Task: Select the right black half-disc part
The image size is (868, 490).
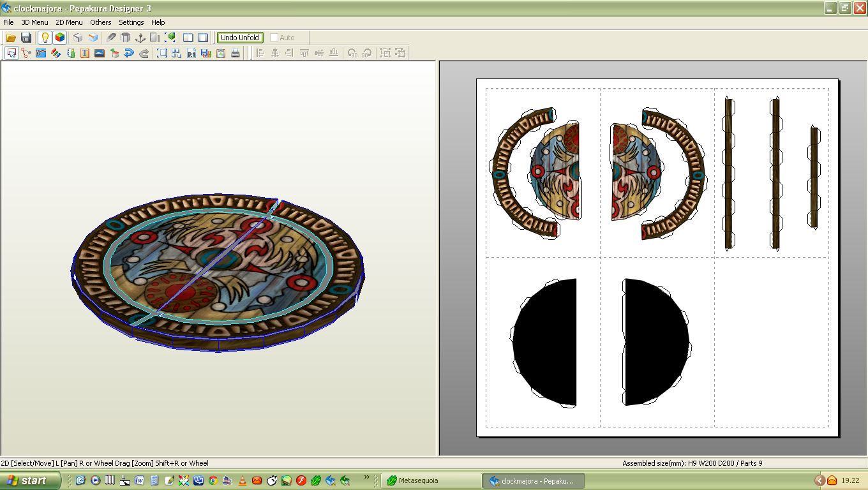Action: [x=657, y=342]
